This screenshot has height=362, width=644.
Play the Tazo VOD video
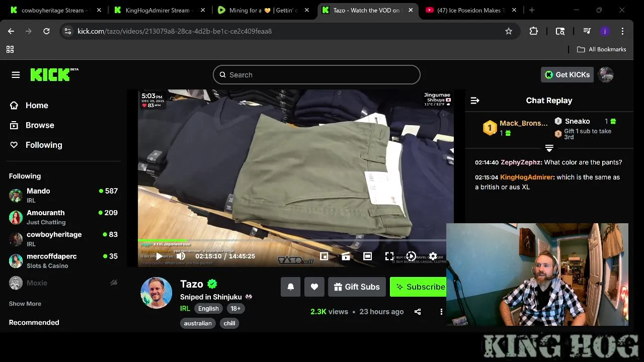(159, 256)
